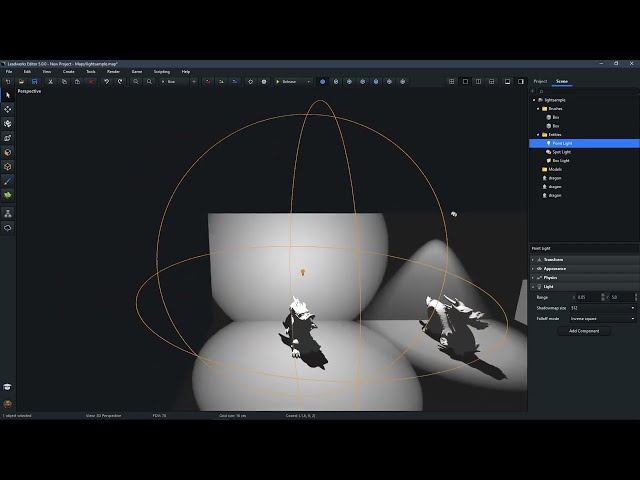640x480 pixels.
Task: Click the entity name field showing Point Light
Action: (x=584, y=248)
